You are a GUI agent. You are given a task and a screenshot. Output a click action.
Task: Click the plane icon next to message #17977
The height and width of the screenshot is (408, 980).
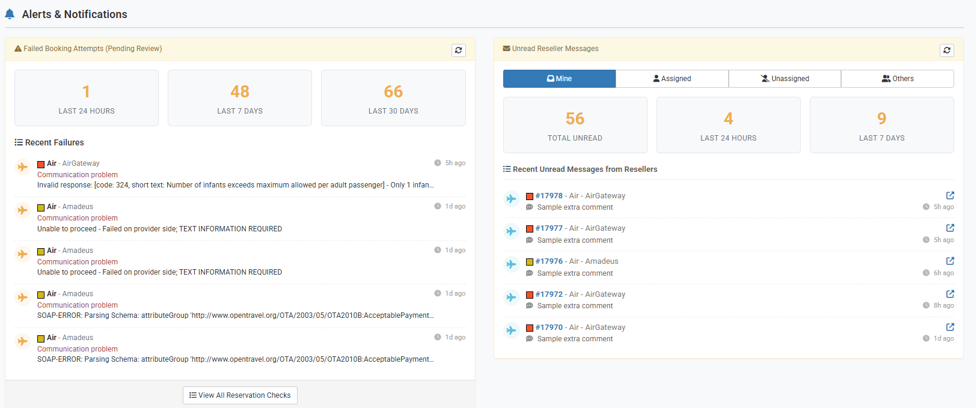tap(512, 231)
